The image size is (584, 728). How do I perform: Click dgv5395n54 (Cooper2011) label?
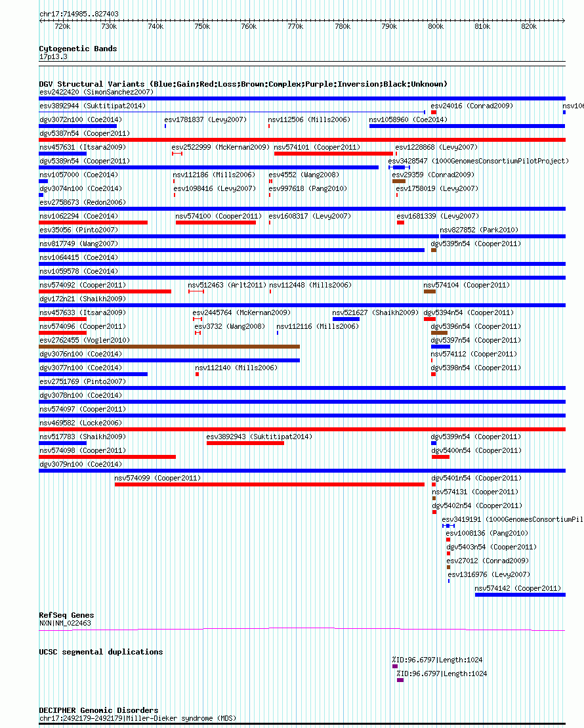tap(476, 244)
